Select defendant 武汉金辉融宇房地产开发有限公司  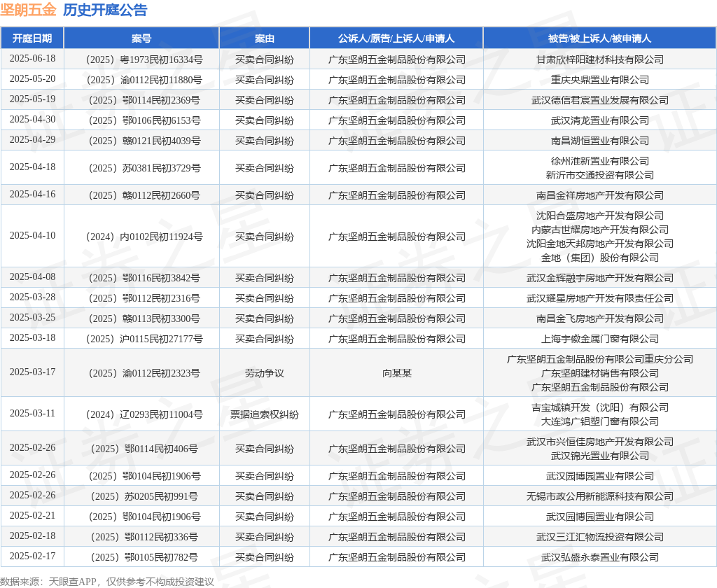[x=600, y=278]
